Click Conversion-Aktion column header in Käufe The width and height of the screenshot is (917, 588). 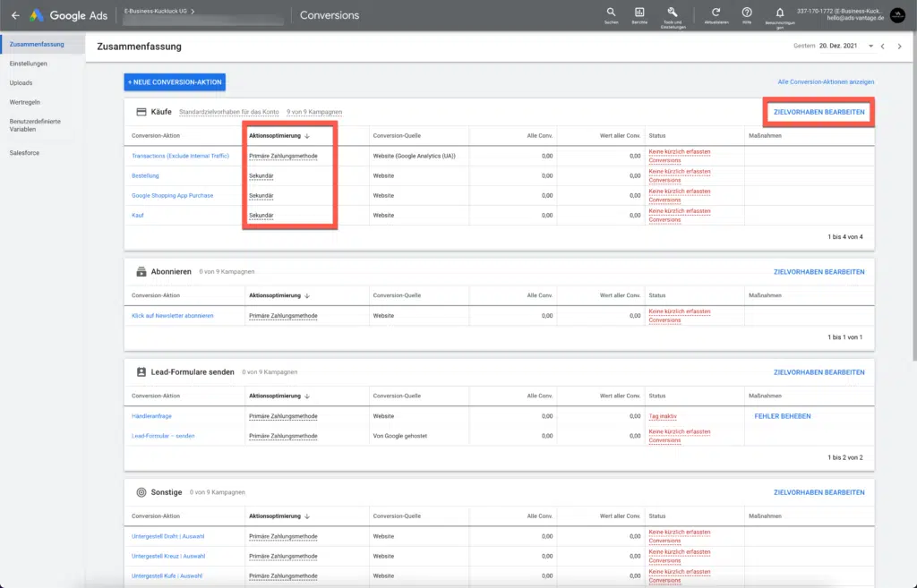point(156,136)
